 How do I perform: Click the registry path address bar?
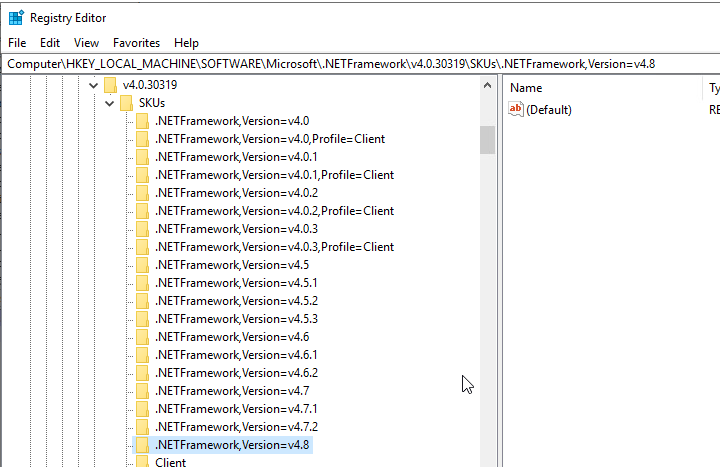360,64
